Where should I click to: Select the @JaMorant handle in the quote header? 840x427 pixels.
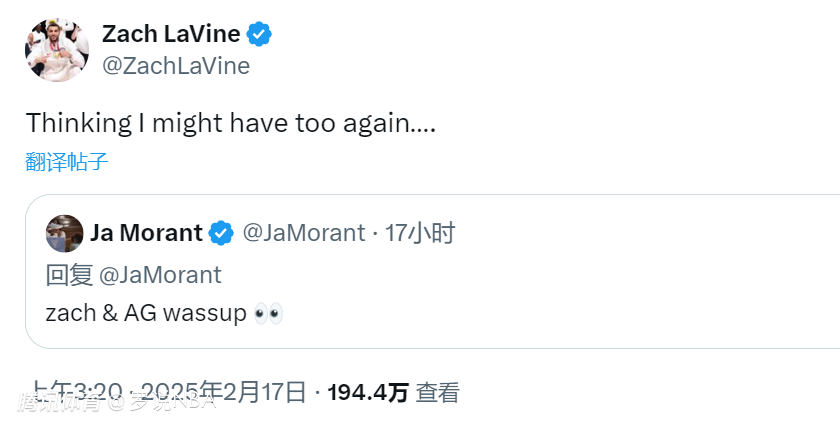(304, 233)
